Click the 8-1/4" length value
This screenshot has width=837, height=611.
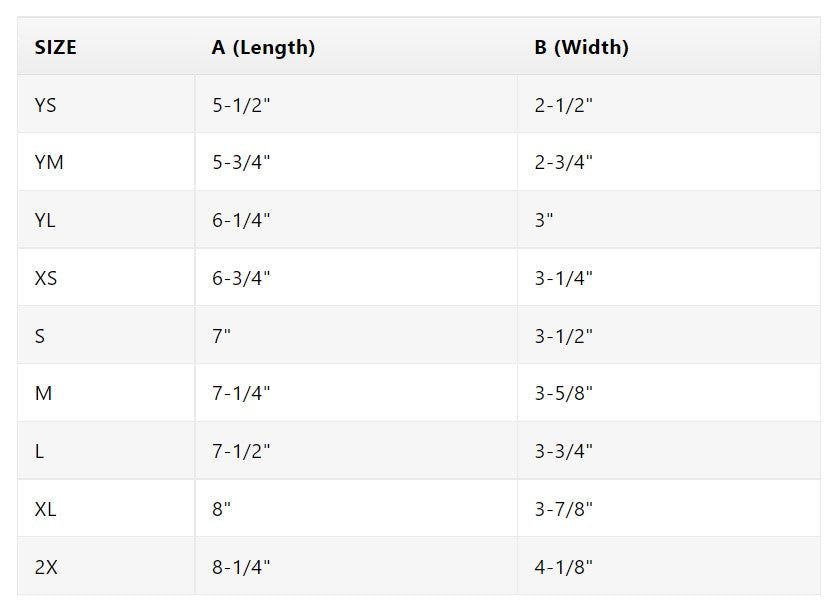pyautogui.click(x=241, y=567)
